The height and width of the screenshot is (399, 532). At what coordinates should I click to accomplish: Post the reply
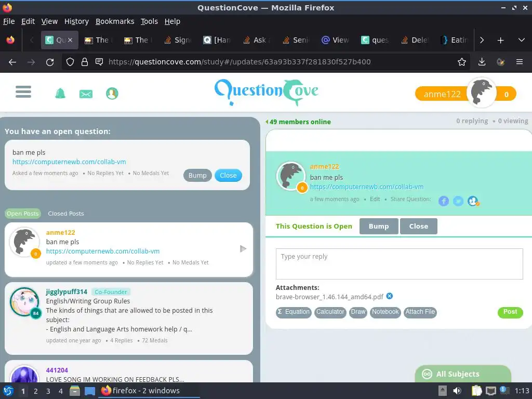click(510, 312)
